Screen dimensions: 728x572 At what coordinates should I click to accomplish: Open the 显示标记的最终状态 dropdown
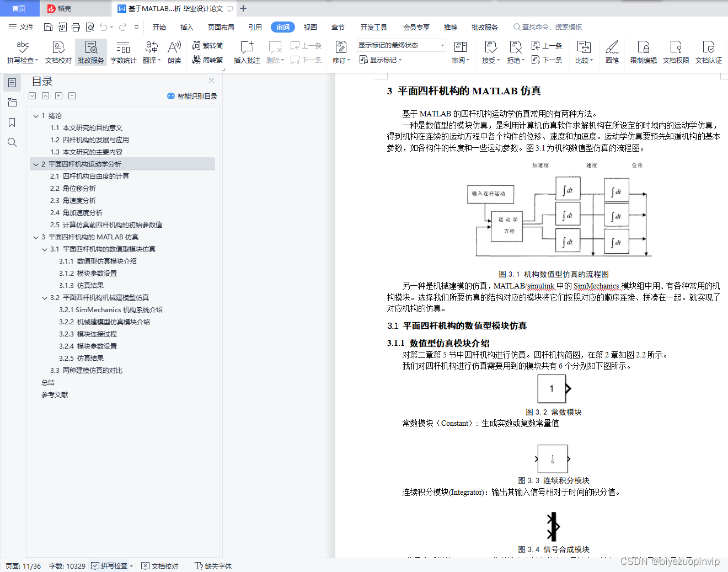click(401, 45)
